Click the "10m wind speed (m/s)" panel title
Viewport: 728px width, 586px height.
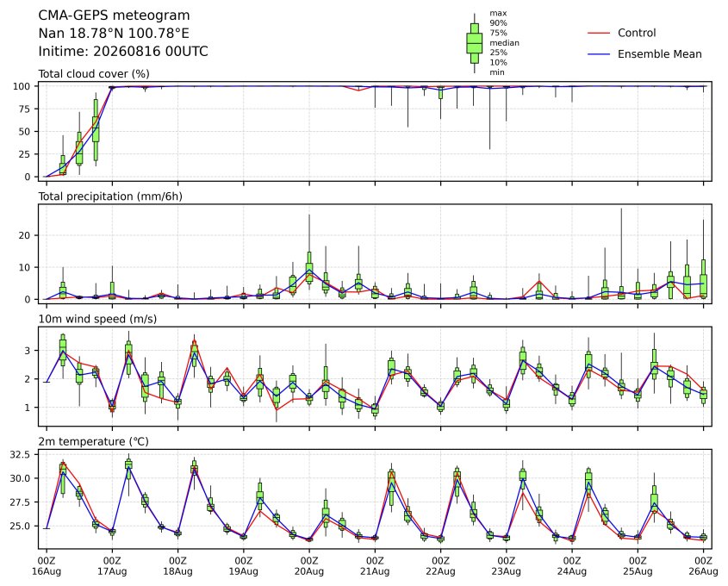click(x=97, y=319)
